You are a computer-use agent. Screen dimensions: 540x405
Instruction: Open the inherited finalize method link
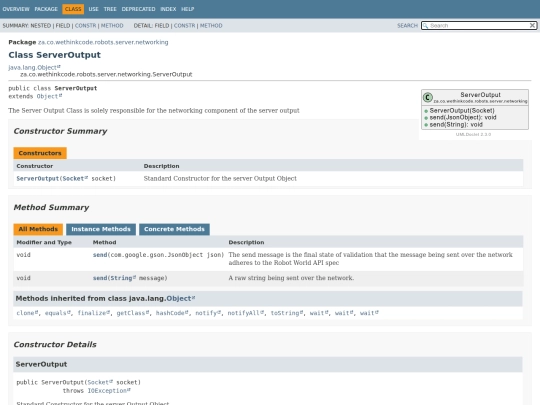coord(94,313)
